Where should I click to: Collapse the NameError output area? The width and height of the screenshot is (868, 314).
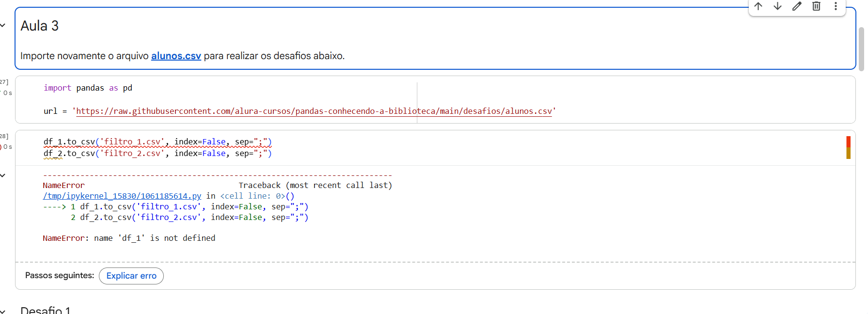[3, 175]
